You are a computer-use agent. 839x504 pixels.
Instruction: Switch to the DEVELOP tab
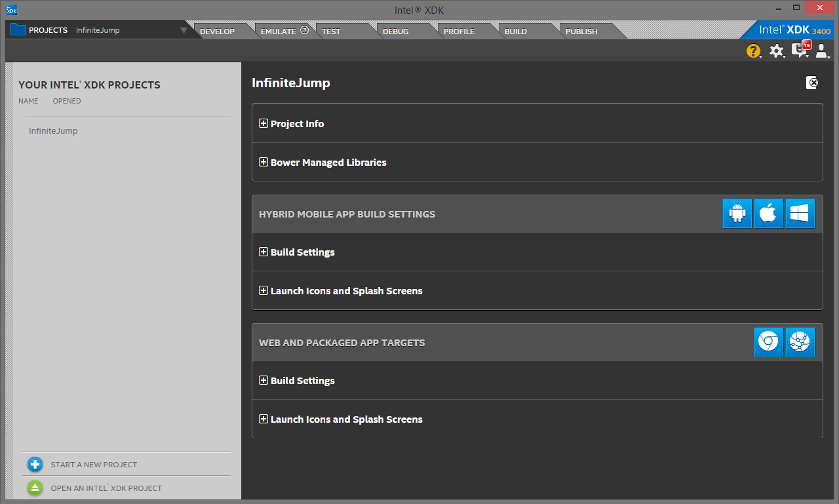pos(218,31)
